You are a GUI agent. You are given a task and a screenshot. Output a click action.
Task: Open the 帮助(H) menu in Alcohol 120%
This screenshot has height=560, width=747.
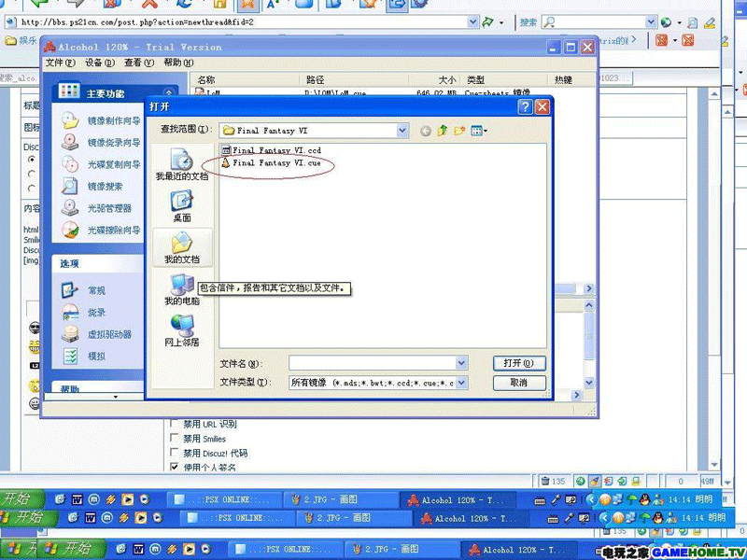point(178,63)
